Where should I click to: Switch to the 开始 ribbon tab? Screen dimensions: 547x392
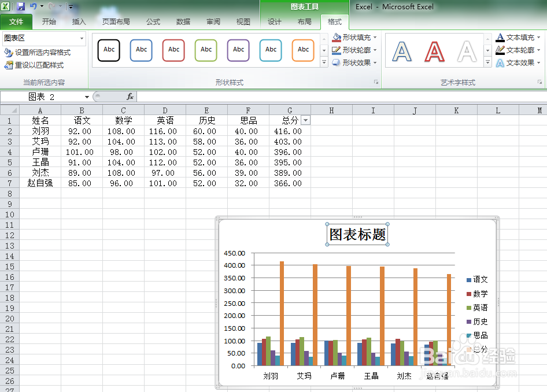pyautogui.click(x=49, y=22)
